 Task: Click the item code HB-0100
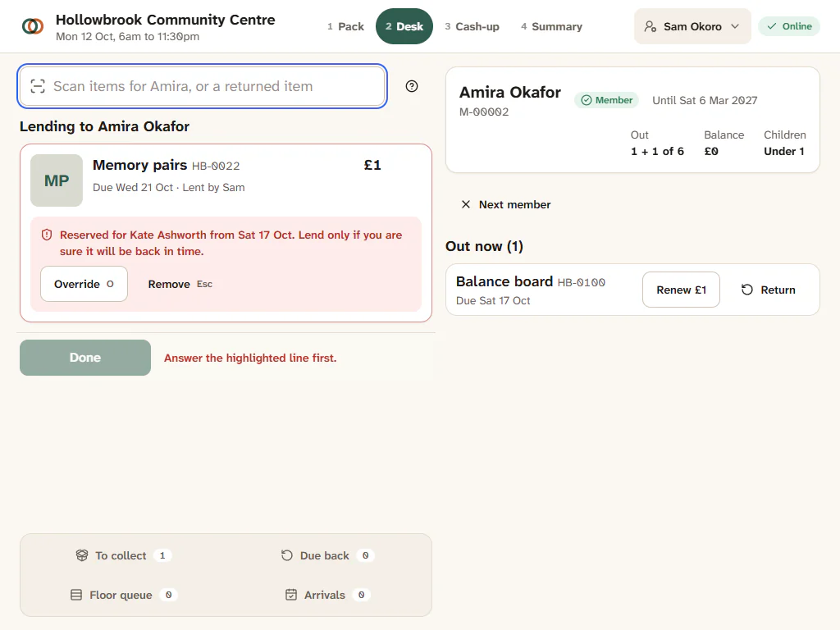click(582, 282)
